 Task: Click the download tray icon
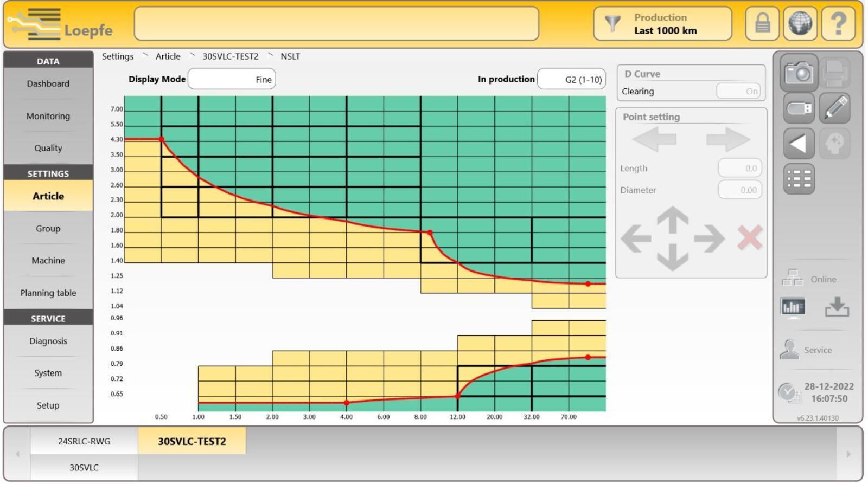point(837,307)
